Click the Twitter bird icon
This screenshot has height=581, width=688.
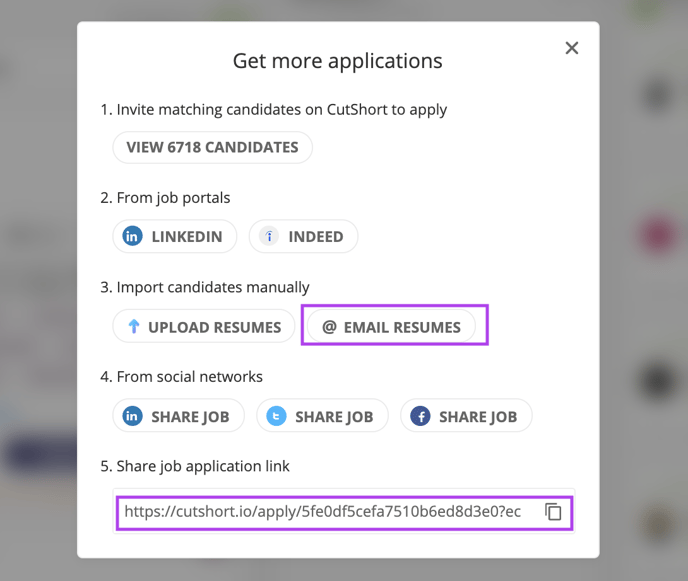tap(276, 416)
